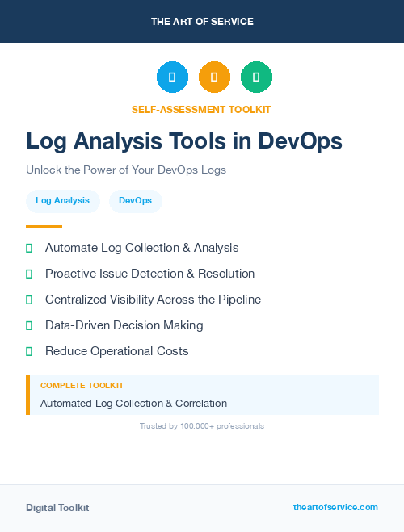Image resolution: width=404 pixels, height=532 pixels.
Task: Click Centralized Visibility Across the Pipeline text
Action: pos(153,300)
